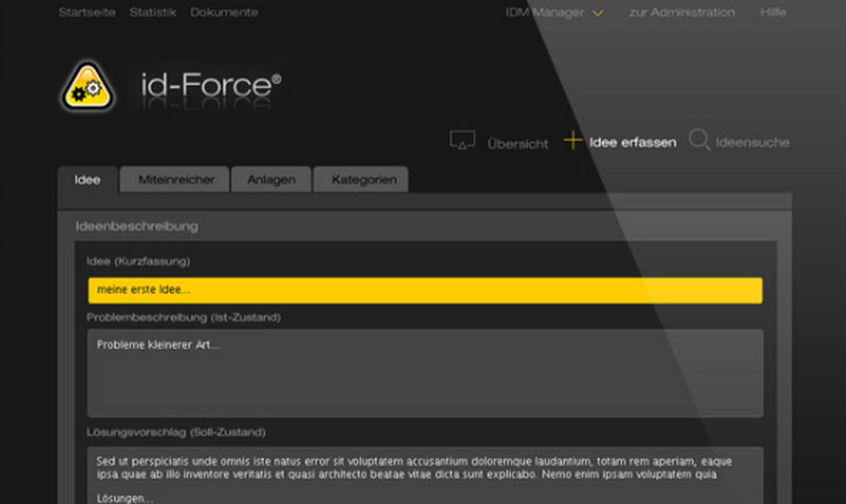The height and width of the screenshot is (504, 846).
Task: Switch to the Kategorien tab
Action: 361,179
